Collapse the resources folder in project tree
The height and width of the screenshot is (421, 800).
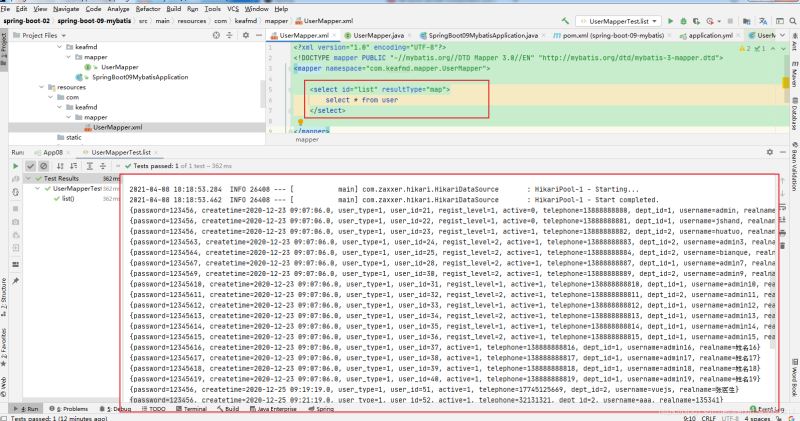pos(42,87)
